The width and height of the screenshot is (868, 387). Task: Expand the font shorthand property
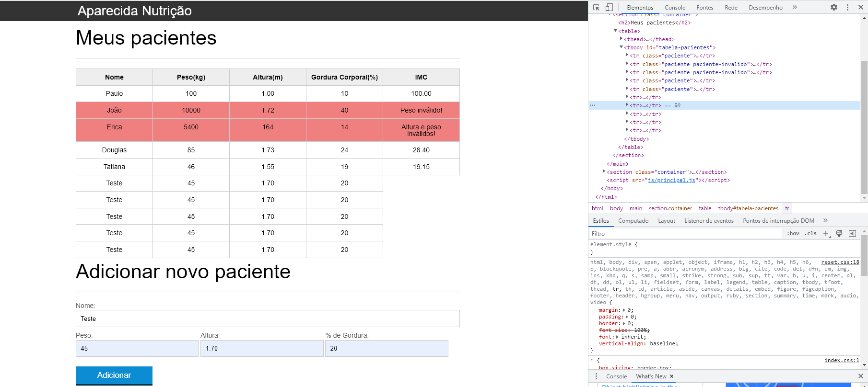click(618, 337)
